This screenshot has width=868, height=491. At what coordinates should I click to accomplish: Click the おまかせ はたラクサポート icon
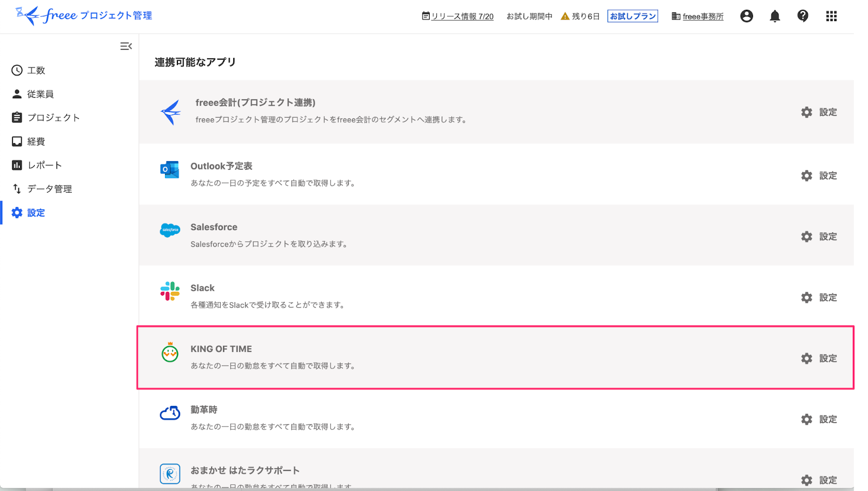[170, 474]
